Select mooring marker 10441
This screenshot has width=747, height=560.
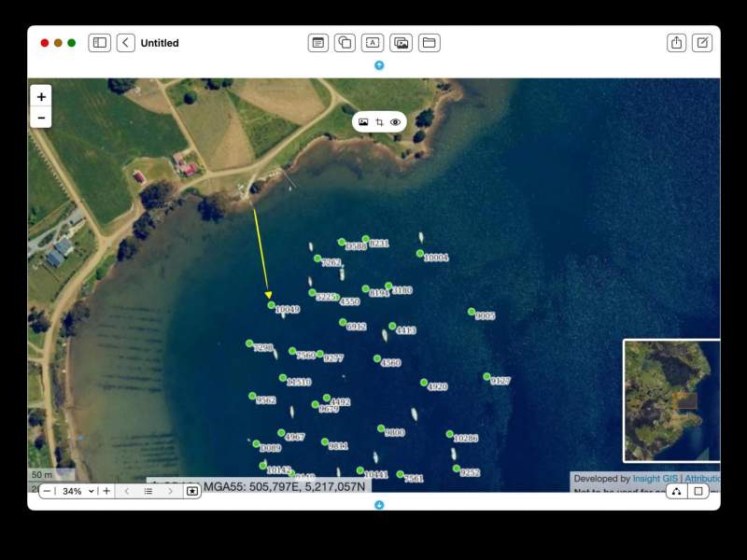[x=359, y=470]
